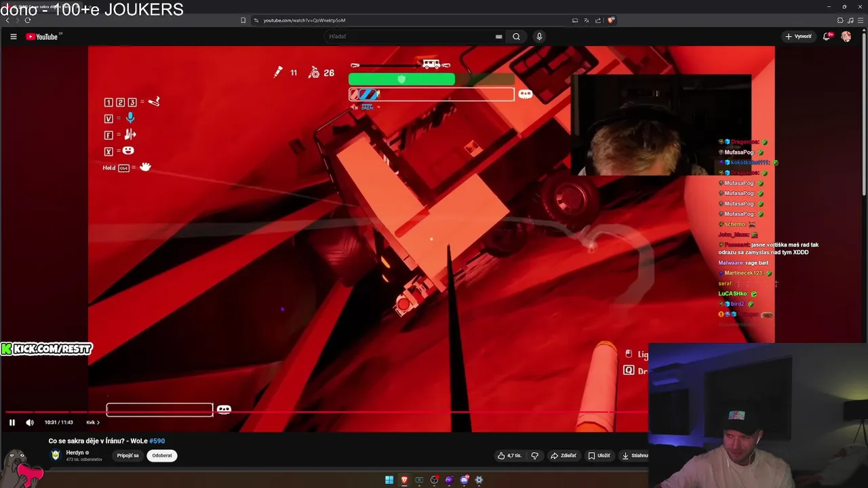The image size is (868, 488).
Task: Click the Odoberať subscribe button
Action: (162, 455)
